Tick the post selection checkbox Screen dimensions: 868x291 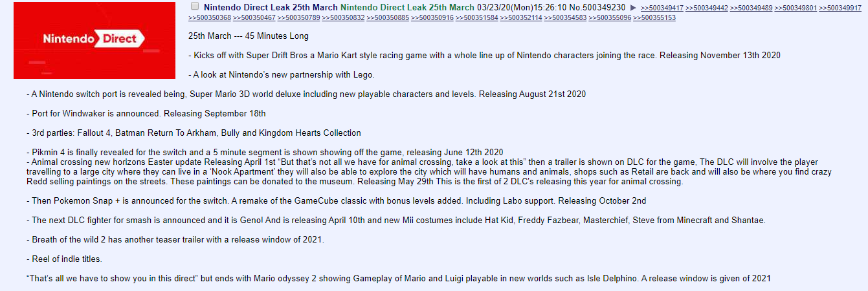click(195, 6)
